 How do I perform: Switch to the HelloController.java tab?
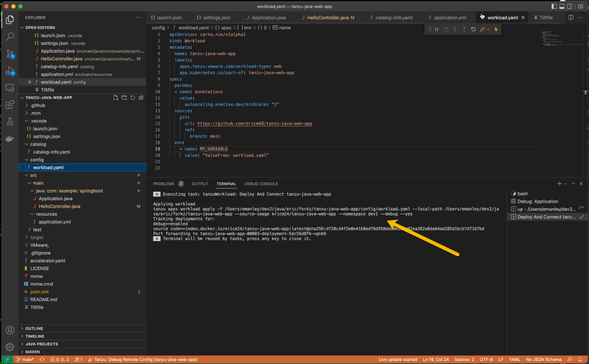pos(327,18)
